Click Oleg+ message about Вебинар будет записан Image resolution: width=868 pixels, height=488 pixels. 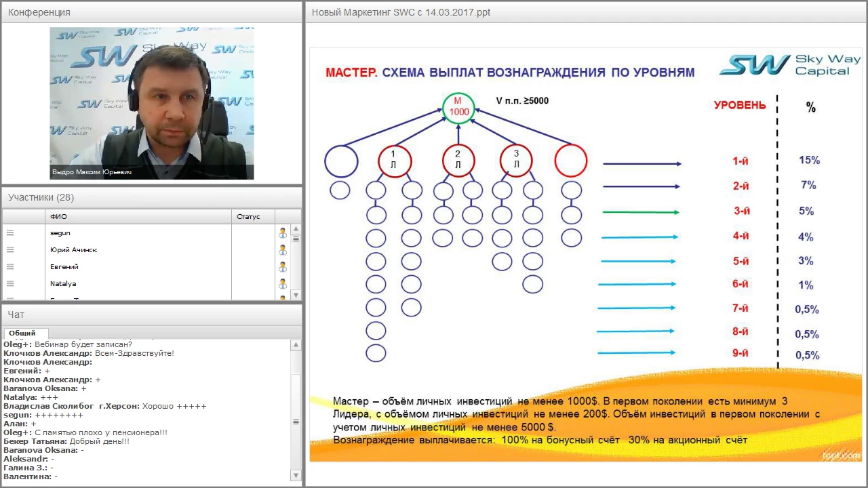pos(68,344)
